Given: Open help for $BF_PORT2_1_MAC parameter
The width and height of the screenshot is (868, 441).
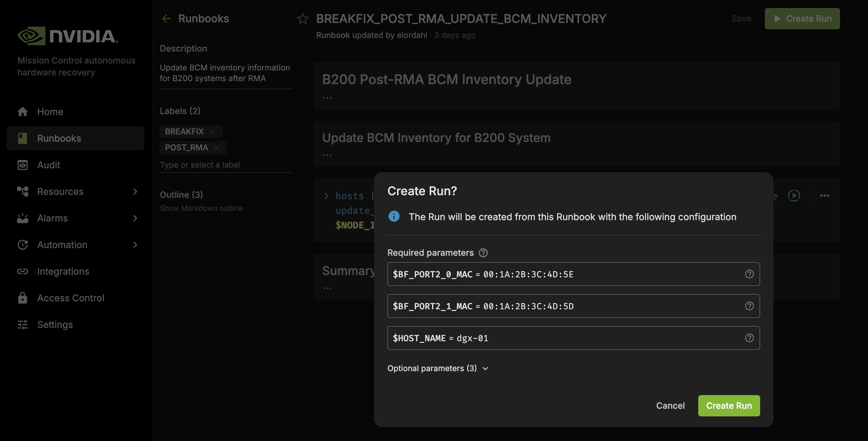Looking at the screenshot, I should tap(749, 306).
